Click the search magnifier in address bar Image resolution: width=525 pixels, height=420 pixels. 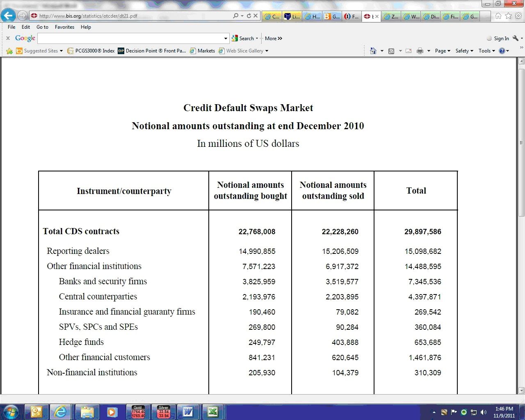pyautogui.click(x=235, y=16)
